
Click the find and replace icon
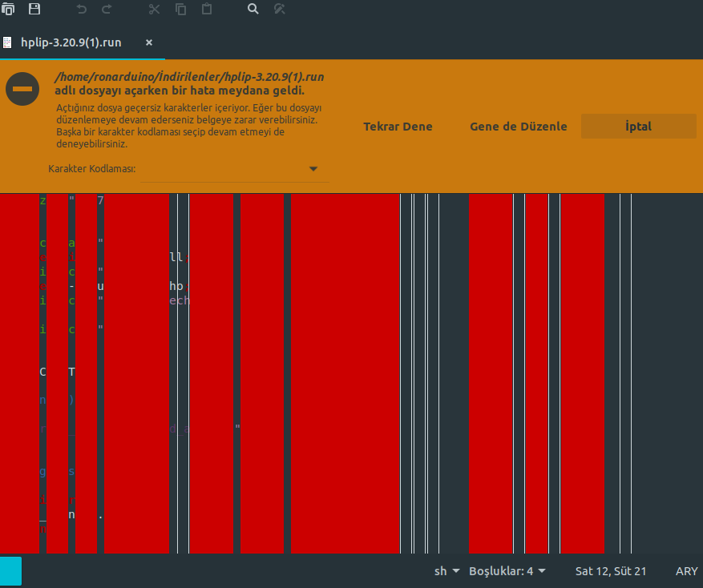point(280,9)
